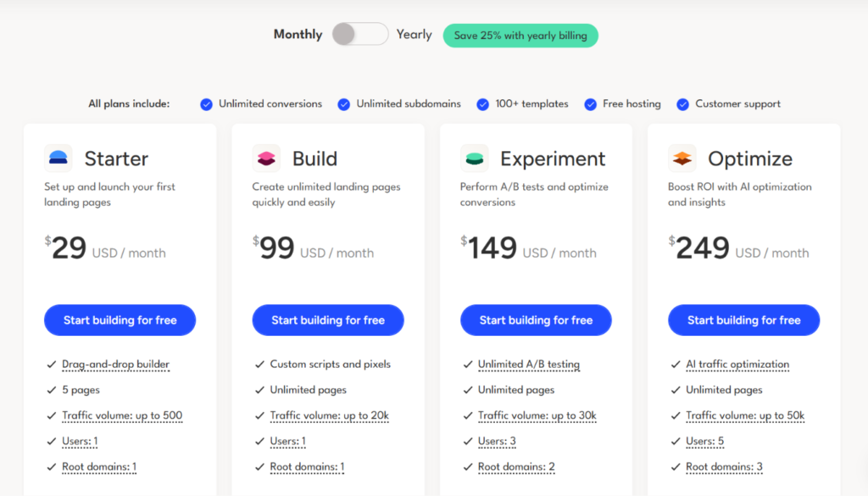Click the Unlimited subdomains check icon
The image size is (868, 496).
[344, 104]
